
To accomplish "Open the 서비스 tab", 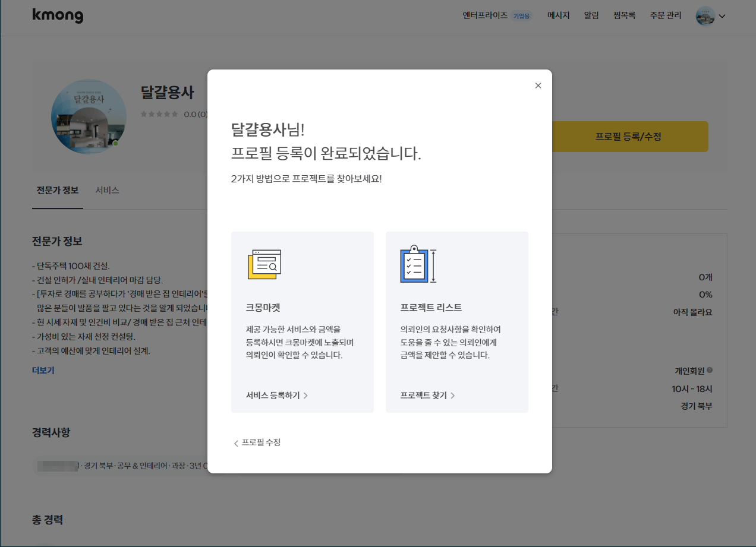I will [106, 190].
